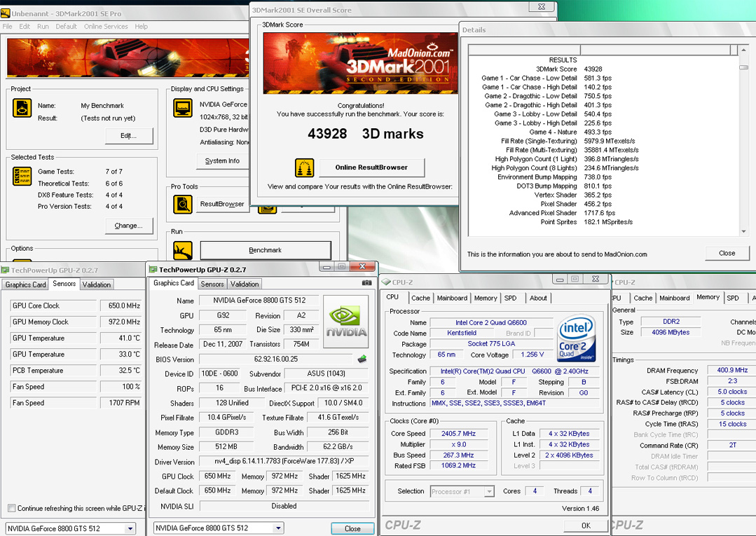The width and height of the screenshot is (756, 536).
Task: Click the NVIDIA logo in GPU-Z
Action: [345, 322]
